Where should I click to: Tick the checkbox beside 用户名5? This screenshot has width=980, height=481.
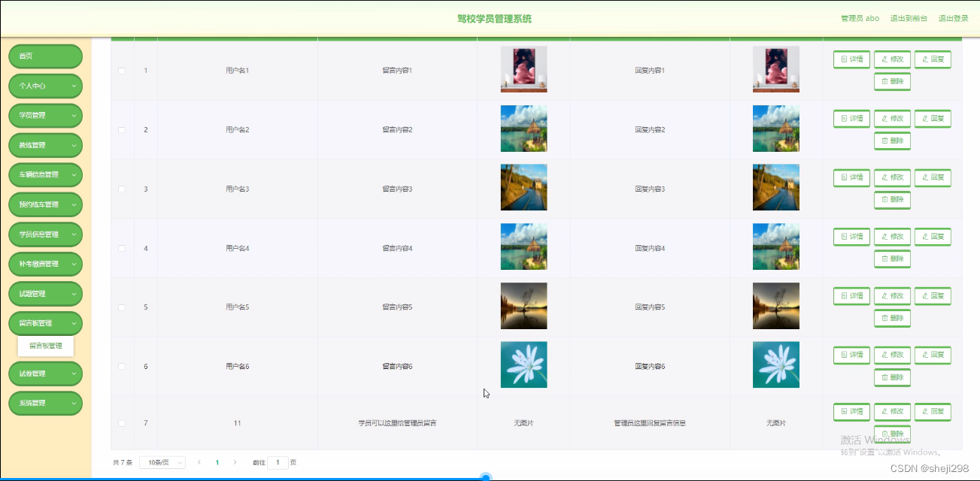[x=122, y=307]
